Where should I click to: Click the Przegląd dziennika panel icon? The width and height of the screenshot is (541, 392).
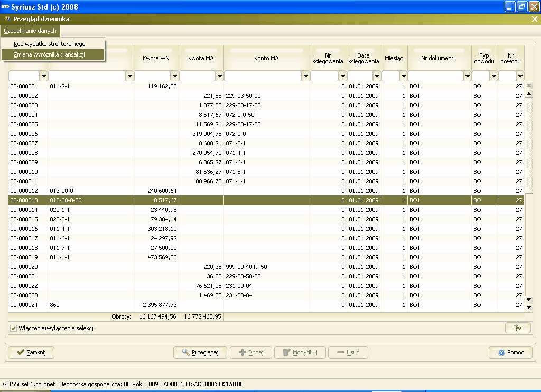[x=7, y=19]
